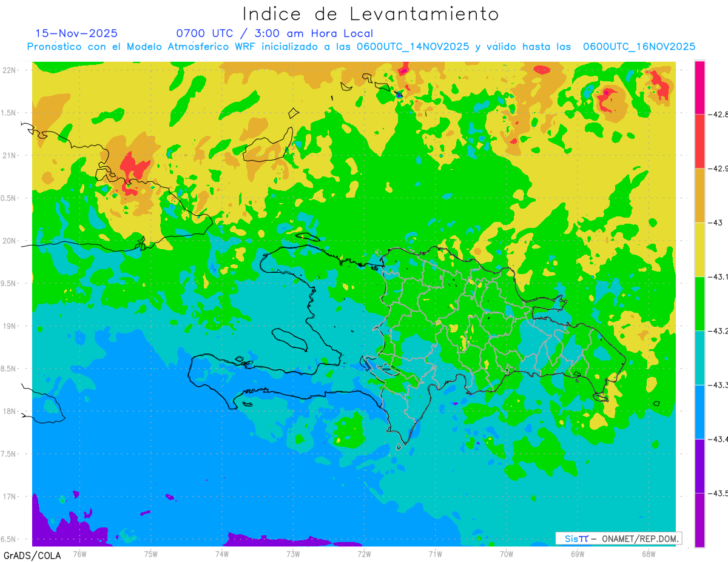Pick the orange legend swatch above -43
This screenshot has height=562, width=728.
(x=699, y=195)
